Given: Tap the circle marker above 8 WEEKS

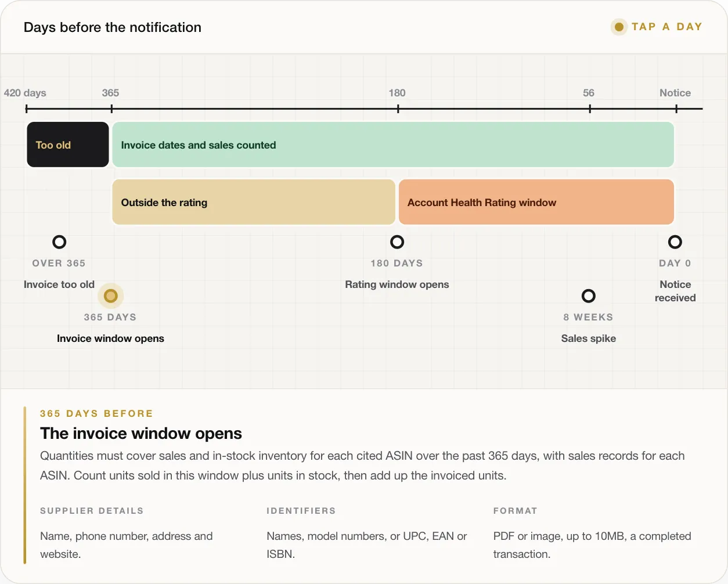Looking at the screenshot, I should pos(589,296).
